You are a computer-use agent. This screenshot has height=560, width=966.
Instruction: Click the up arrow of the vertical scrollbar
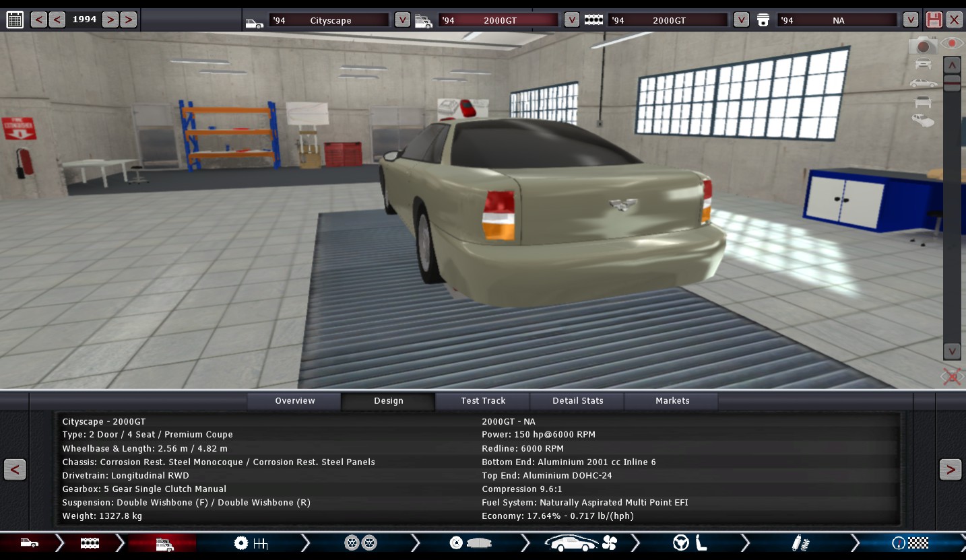[952, 65]
